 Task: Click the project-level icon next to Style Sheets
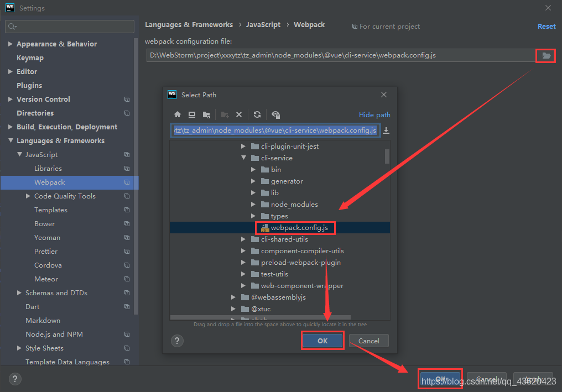click(127, 348)
